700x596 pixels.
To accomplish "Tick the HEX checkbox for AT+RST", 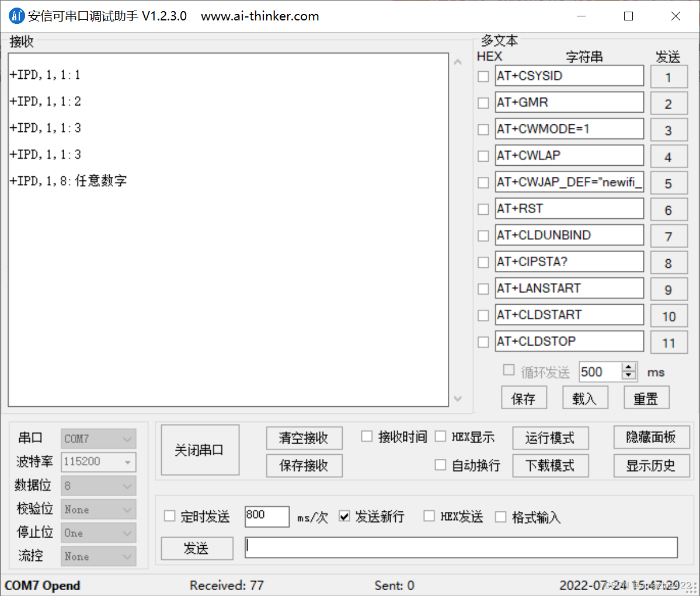I will coord(483,209).
